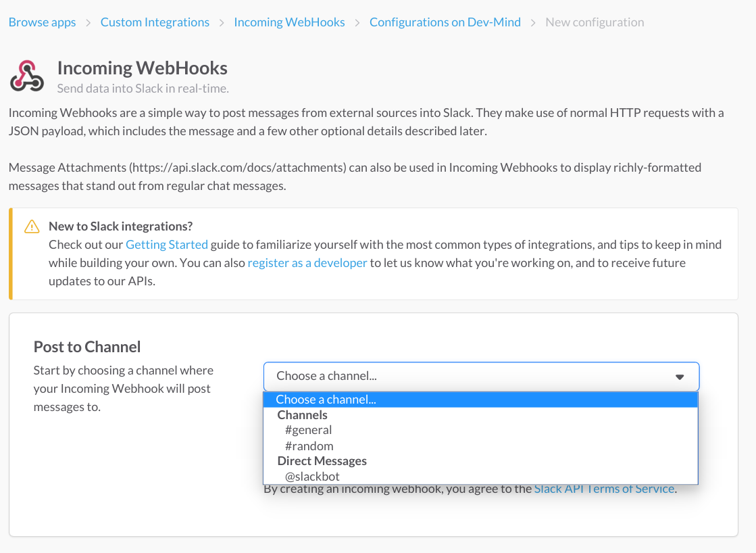Image resolution: width=756 pixels, height=553 pixels.
Task: Open the Getting Started guide link
Action: [x=167, y=245]
